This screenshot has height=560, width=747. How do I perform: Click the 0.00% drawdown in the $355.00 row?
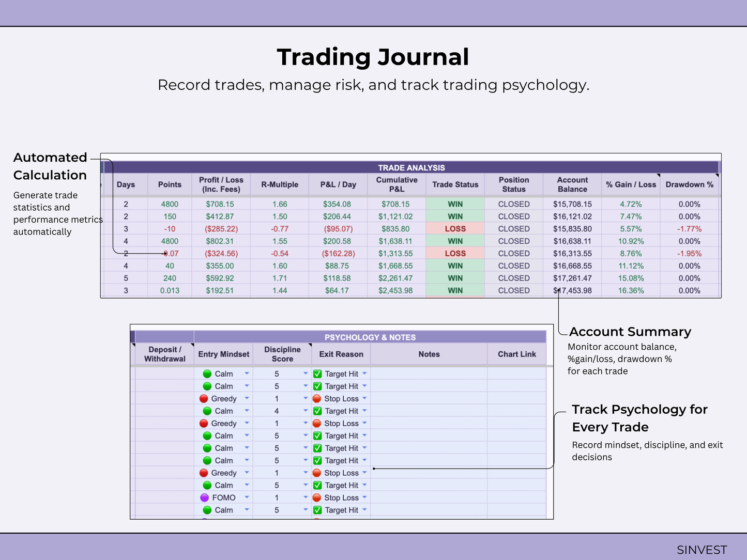coord(690,266)
